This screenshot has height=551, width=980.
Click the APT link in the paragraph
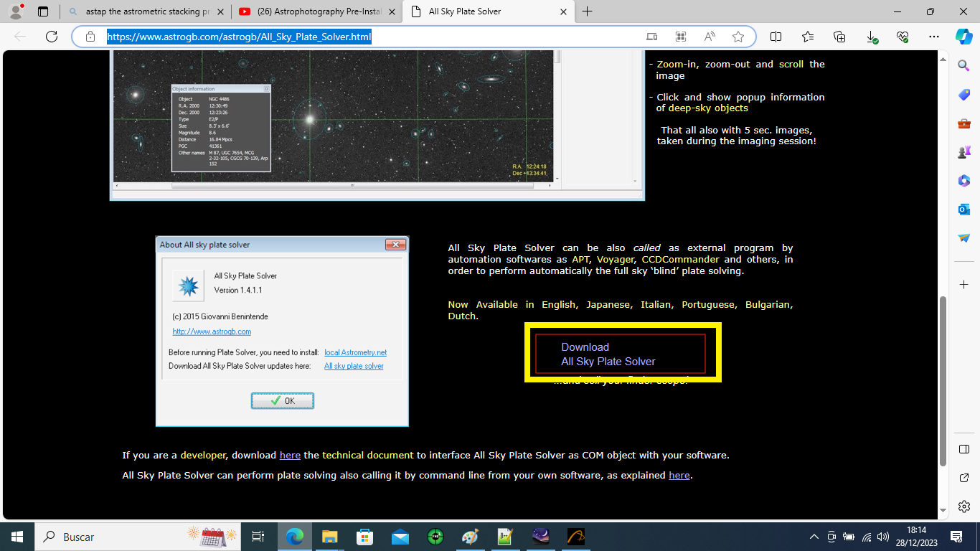point(580,259)
